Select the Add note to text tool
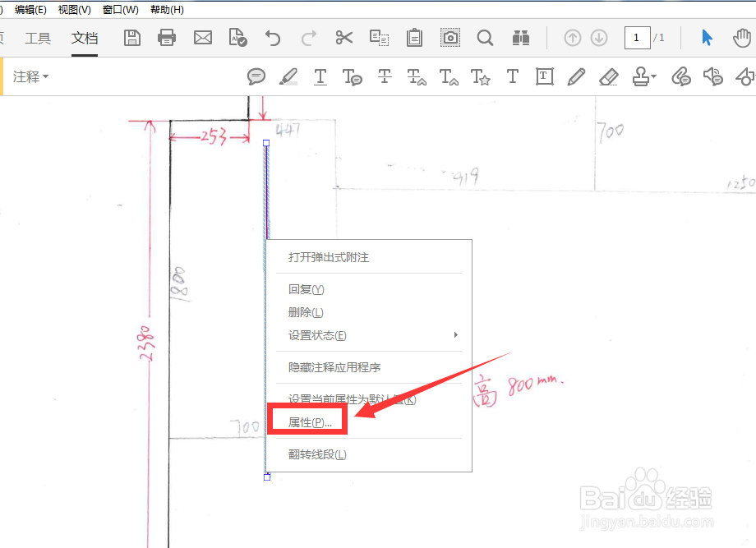The height and width of the screenshot is (548, 756). click(353, 76)
